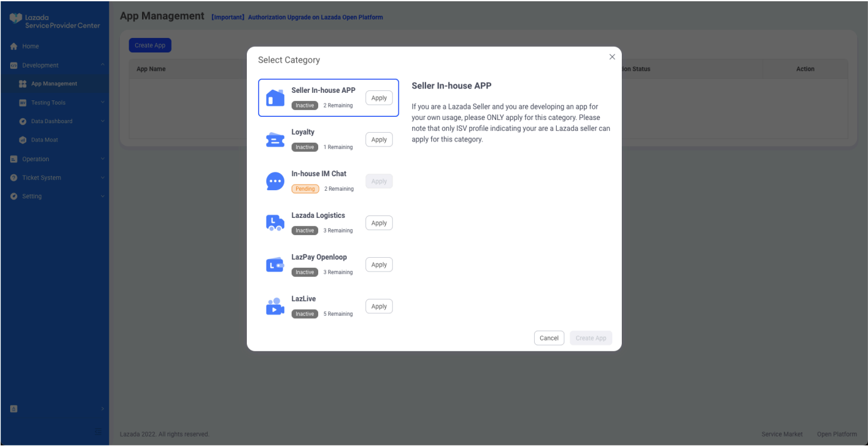
Task: Expand the Operation menu chevron
Action: coord(102,159)
